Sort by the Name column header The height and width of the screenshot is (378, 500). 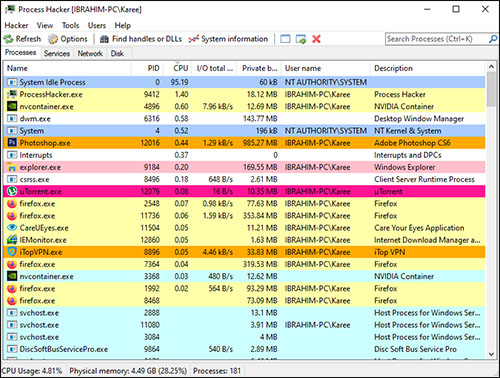(67, 68)
